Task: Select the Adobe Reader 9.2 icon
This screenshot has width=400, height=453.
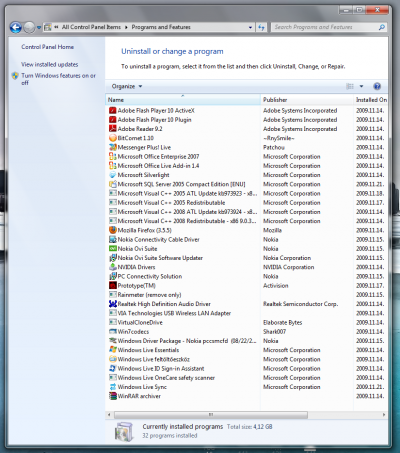Action: tap(113, 129)
